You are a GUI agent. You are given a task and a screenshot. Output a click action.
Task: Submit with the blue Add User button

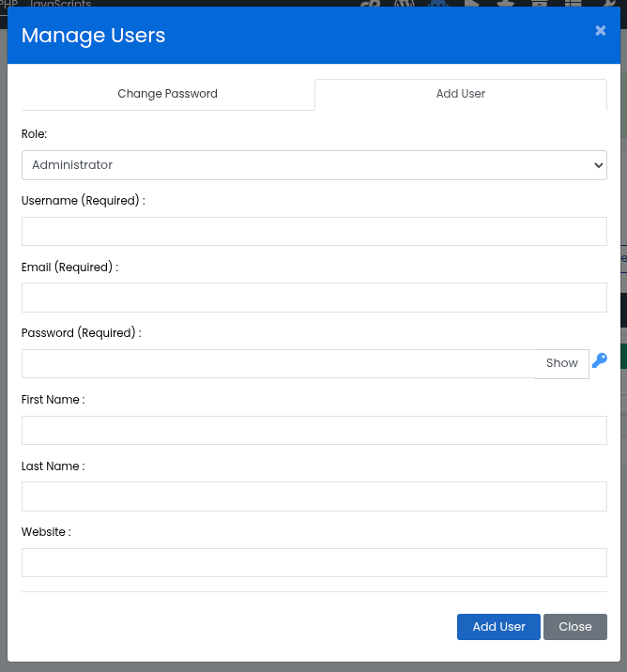click(x=498, y=627)
